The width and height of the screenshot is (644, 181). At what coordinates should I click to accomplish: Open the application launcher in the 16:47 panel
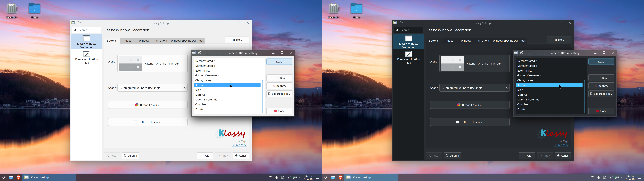4,177
